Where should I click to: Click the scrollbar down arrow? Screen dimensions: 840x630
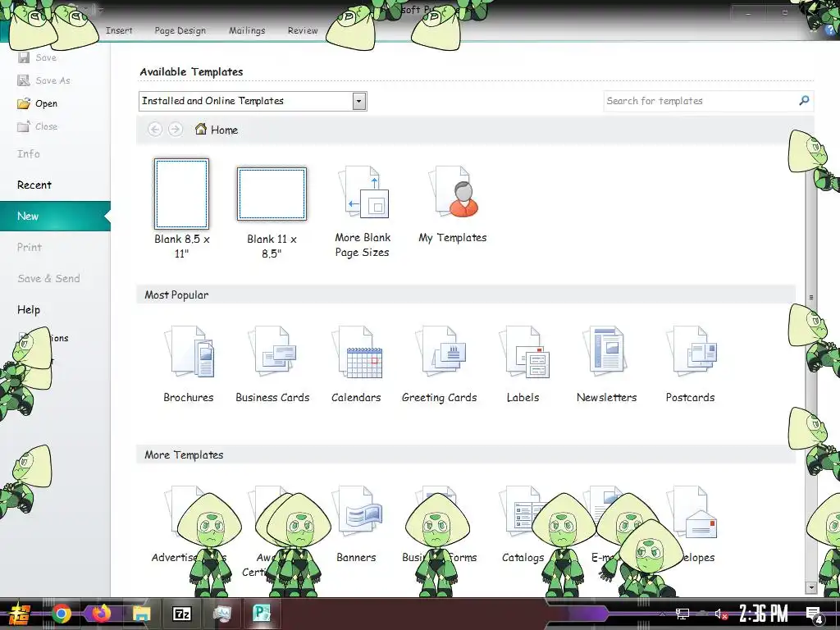[811, 587]
